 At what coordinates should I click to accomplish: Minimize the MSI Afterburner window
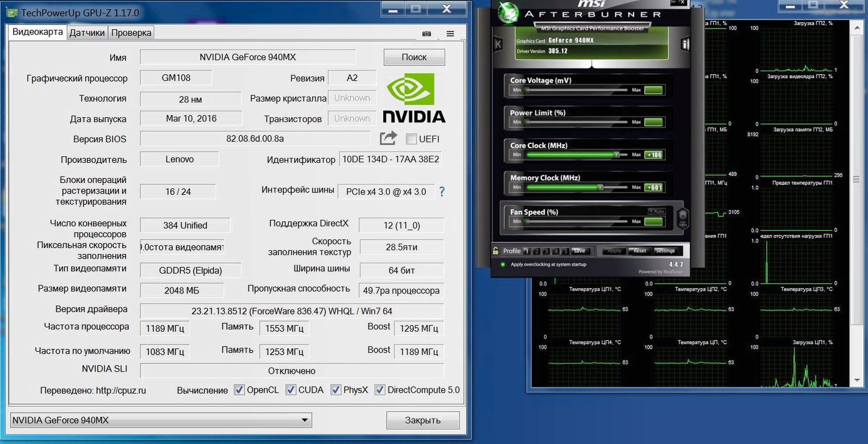tap(674, 3)
